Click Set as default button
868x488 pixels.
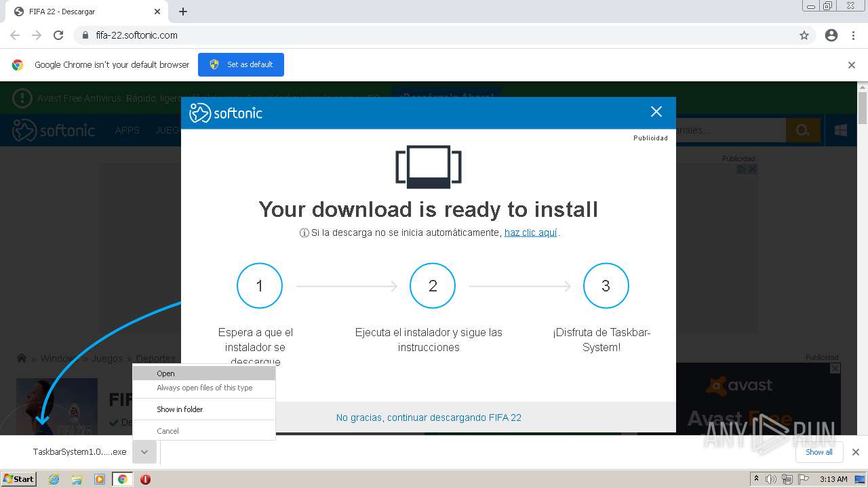tap(241, 64)
